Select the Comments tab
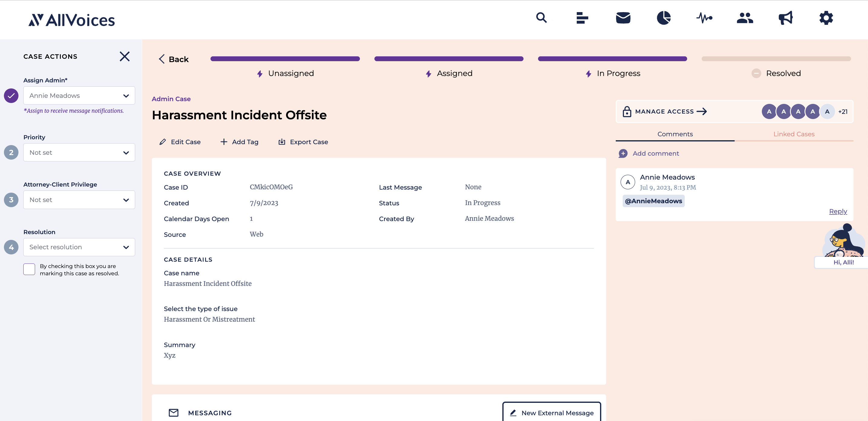Screen dimensions: 868x421 click(x=674, y=134)
